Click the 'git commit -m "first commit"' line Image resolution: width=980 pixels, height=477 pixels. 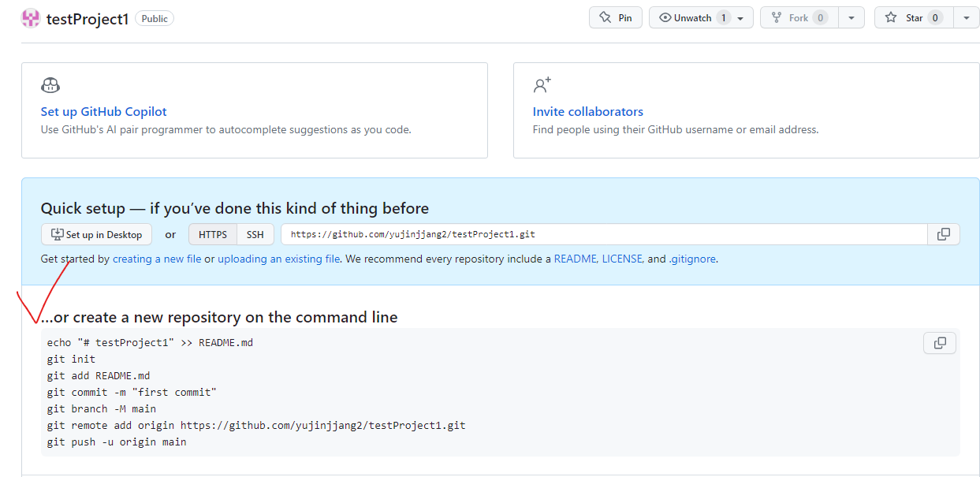coord(132,392)
